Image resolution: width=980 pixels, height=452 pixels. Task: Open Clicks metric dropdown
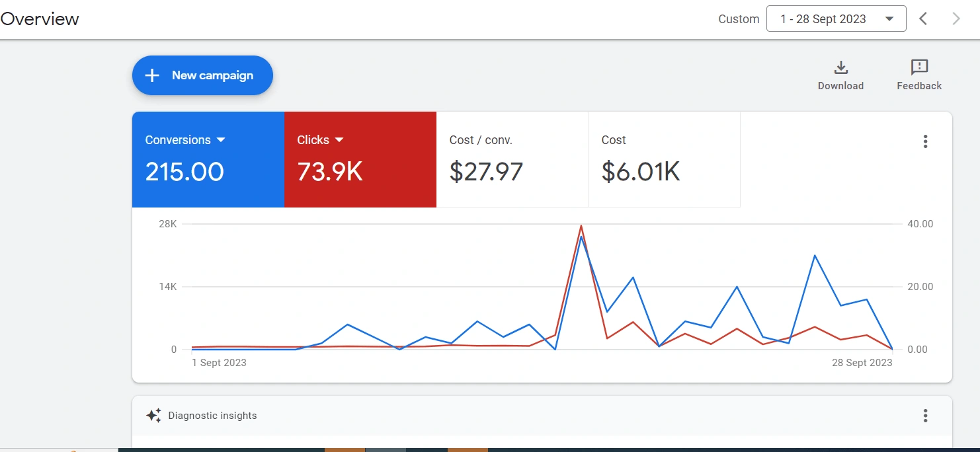point(321,140)
